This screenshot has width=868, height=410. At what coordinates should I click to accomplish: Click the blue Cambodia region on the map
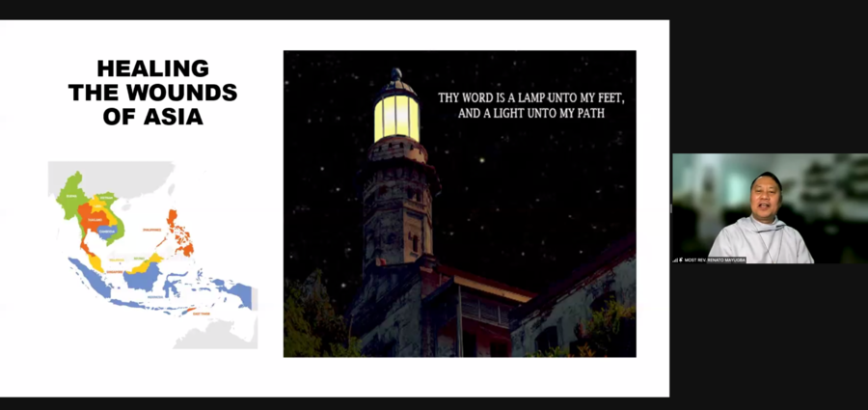[x=107, y=231]
